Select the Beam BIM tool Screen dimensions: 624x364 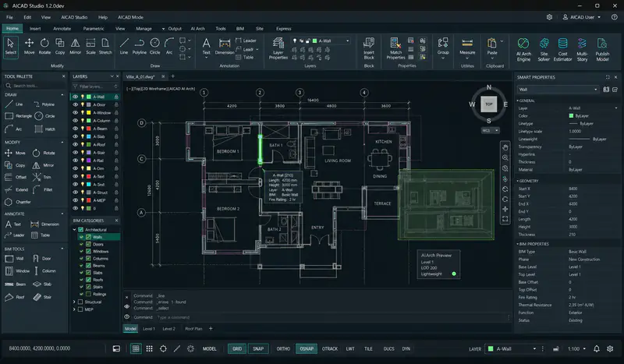pyautogui.click(x=15, y=284)
